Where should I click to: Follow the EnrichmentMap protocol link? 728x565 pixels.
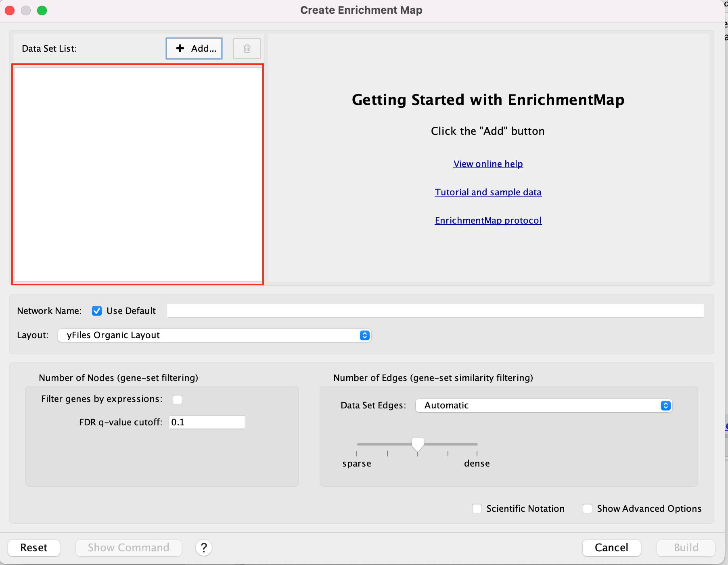[488, 220]
